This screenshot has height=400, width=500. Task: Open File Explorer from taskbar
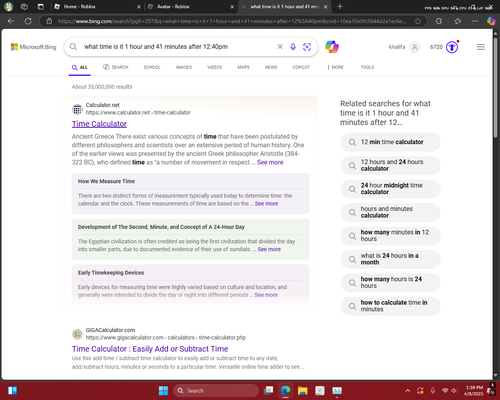303,391
